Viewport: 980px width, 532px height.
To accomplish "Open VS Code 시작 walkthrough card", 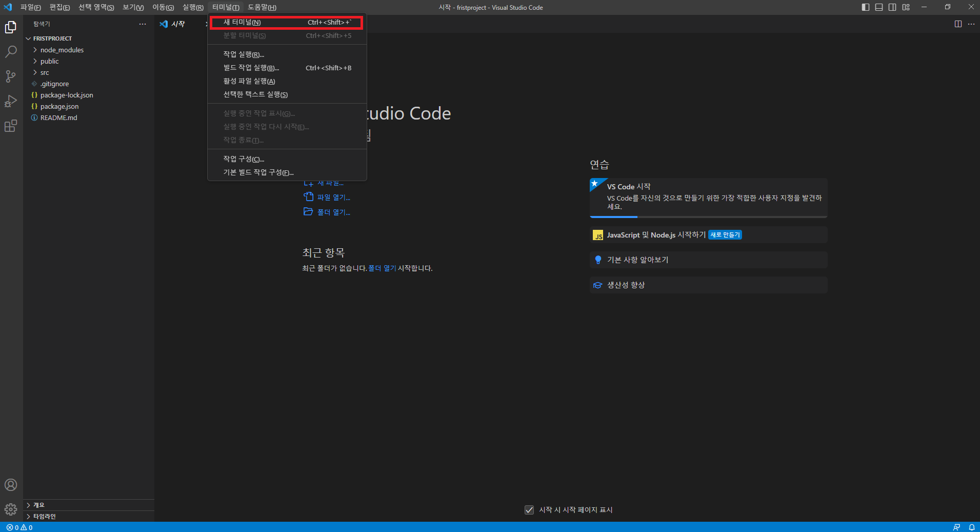I will [708, 198].
